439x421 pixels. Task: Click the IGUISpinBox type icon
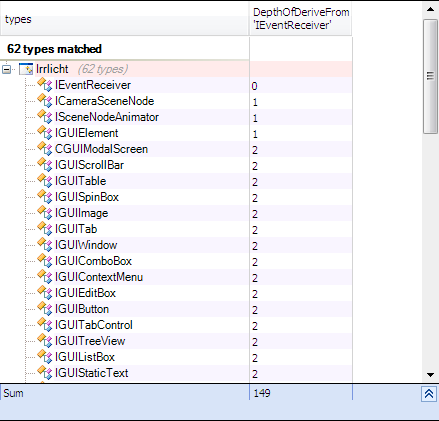pos(45,197)
